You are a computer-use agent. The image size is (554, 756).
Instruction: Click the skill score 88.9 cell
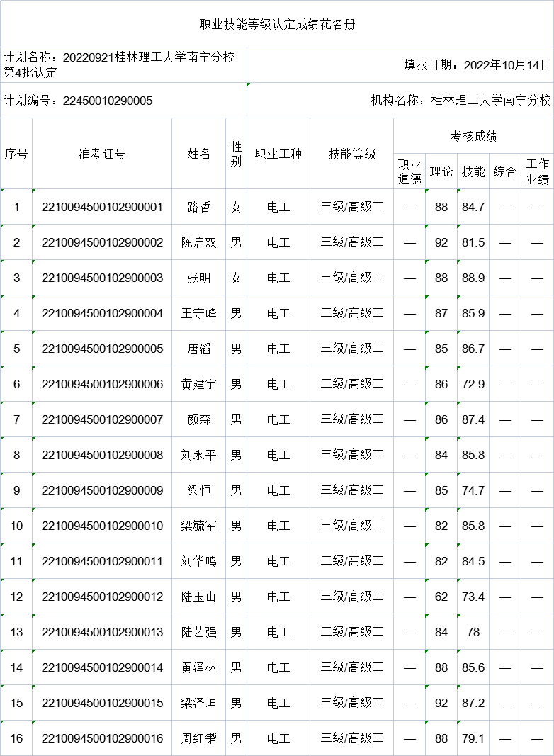[x=473, y=278]
